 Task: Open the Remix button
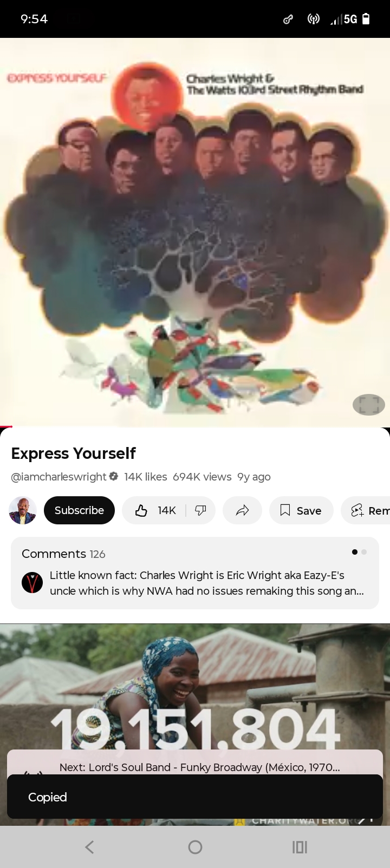[366, 510]
